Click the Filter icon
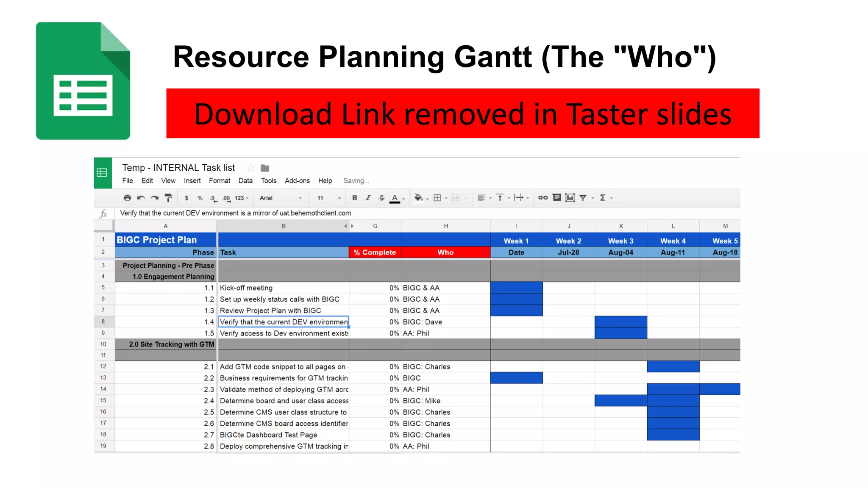This screenshot has width=868, height=488. (583, 198)
